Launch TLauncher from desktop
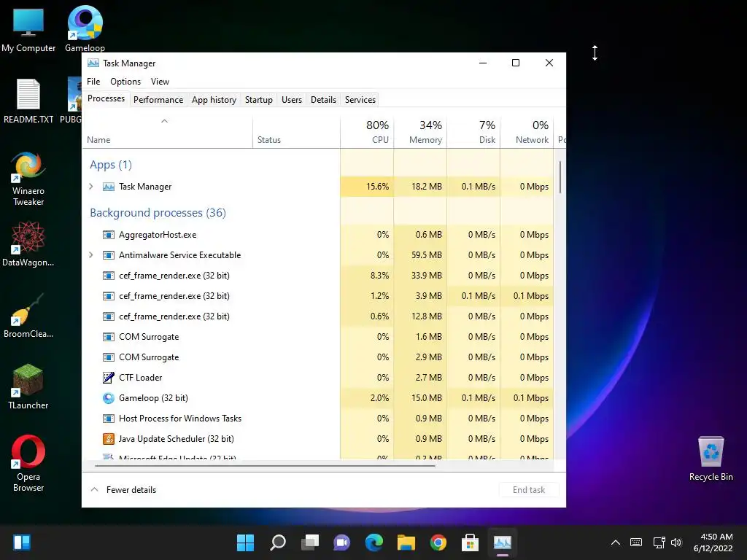 [x=28, y=386]
